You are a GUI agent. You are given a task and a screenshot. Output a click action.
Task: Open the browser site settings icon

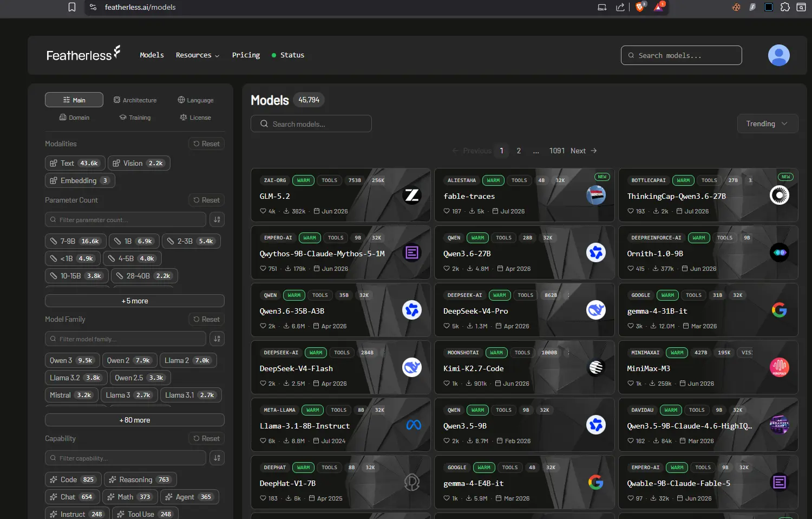93,7
